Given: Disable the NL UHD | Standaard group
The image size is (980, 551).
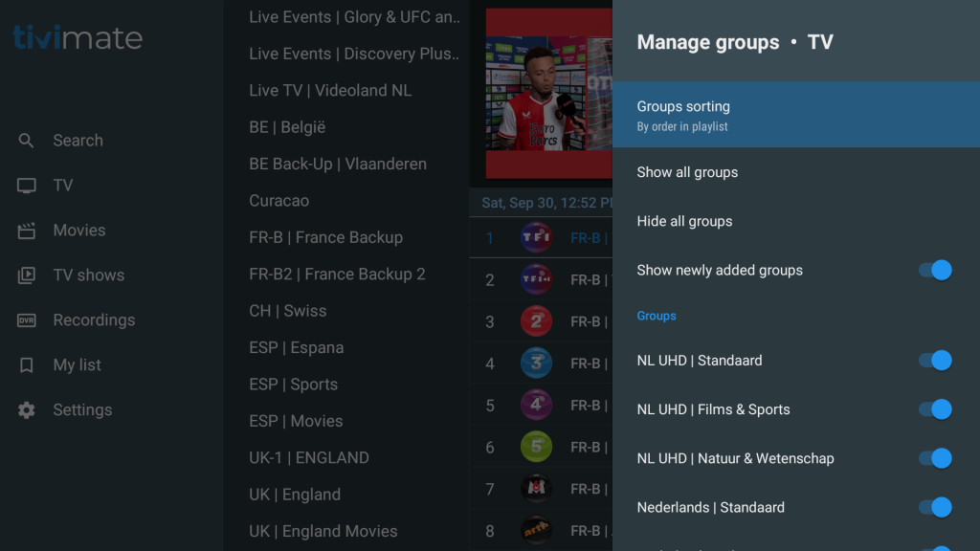Looking at the screenshot, I should tap(935, 361).
